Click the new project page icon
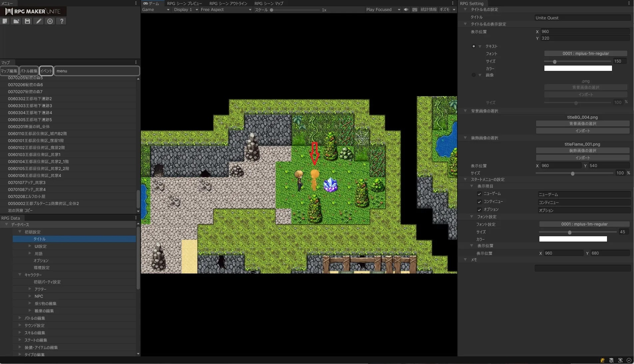This screenshot has height=364, width=634. (x=5, y=21)
